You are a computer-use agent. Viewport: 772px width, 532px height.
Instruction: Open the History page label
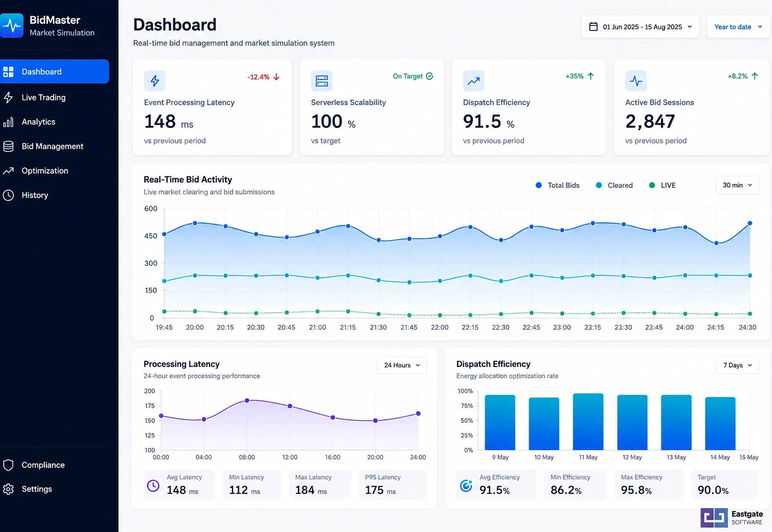pyautogui.click(x=35, y=195)
